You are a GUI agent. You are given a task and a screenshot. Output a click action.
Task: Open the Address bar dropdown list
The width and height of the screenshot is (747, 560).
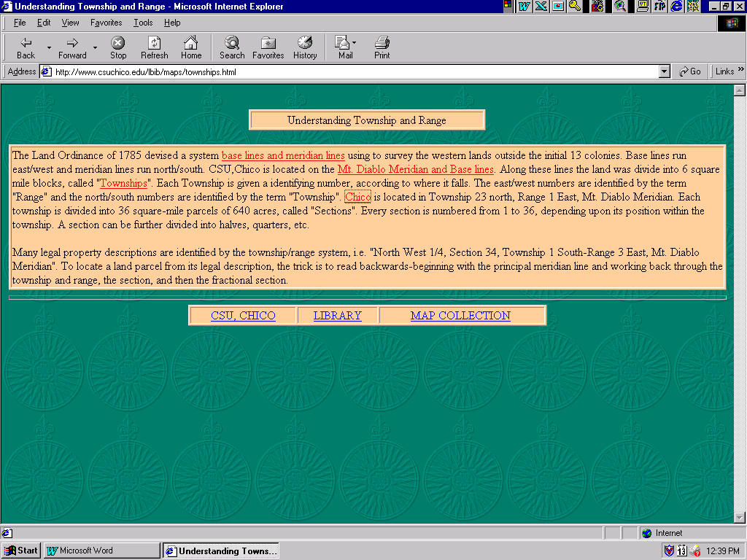pos(664,71)
